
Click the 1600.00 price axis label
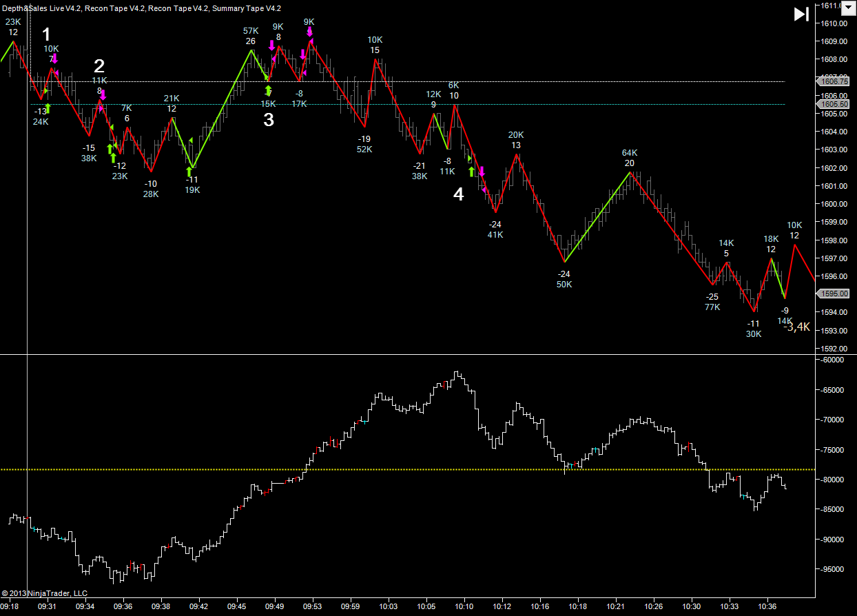[x=834, y=204]
